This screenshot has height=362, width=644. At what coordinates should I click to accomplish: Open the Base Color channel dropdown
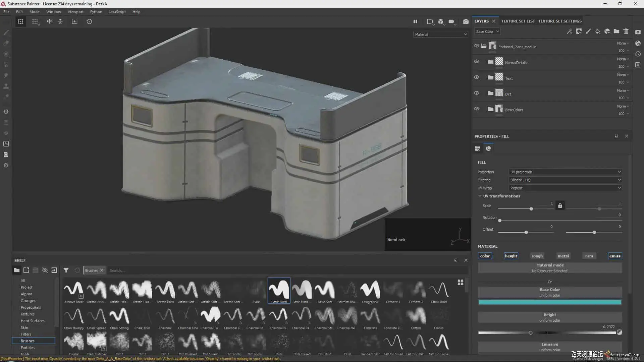pyautogui.click(x=487, y=32)
